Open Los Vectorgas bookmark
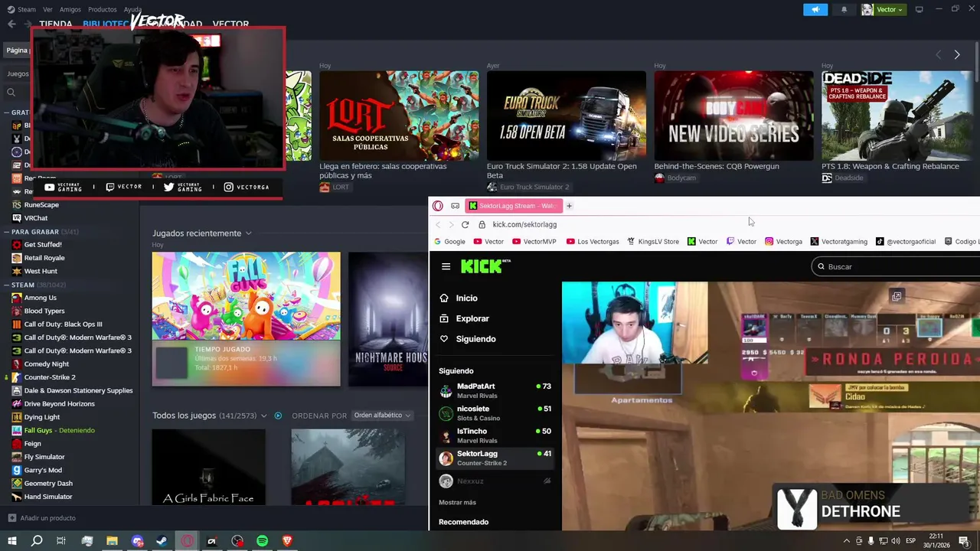Image resolution: width=980 pixels, height=551 pixels. pyautogui.click(x=593, y=242)
